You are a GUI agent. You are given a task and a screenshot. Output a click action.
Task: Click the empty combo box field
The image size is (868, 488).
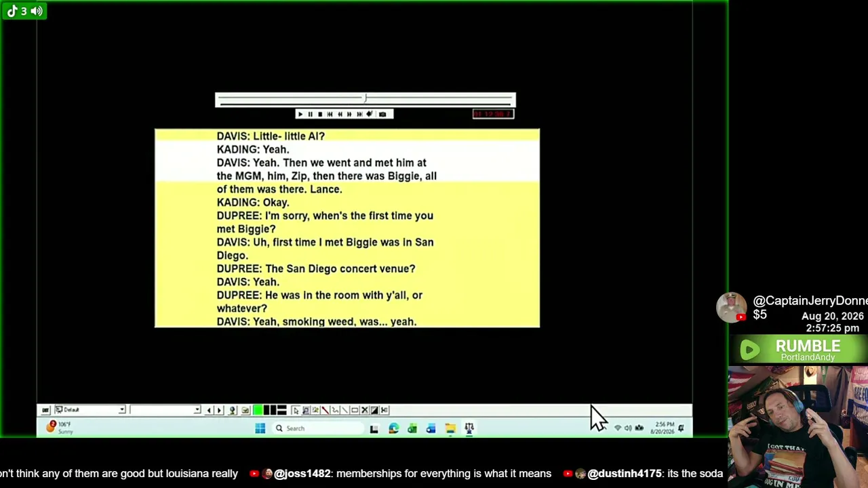[165, 409]
